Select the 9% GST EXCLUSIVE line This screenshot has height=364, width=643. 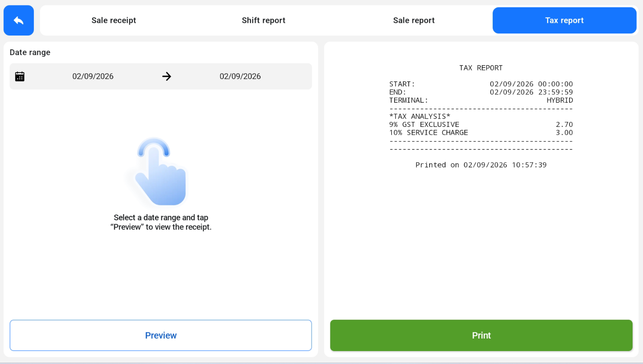(481, 124)
